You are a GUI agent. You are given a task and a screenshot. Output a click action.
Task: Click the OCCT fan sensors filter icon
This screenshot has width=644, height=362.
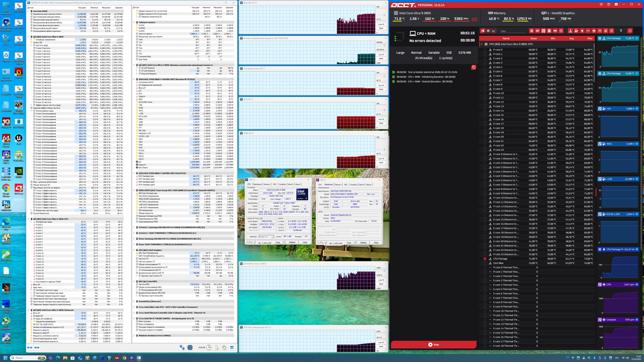[594, 31]
